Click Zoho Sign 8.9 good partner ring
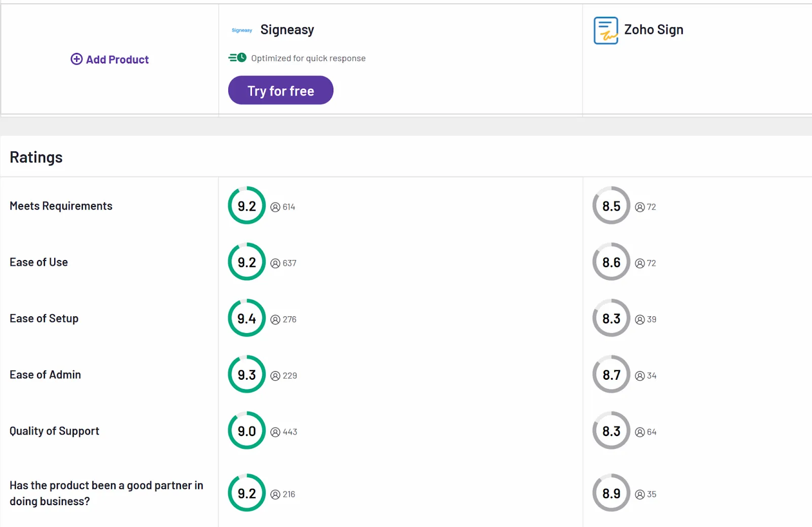This screenshot has height=527, width=812. tap(612, 493)
